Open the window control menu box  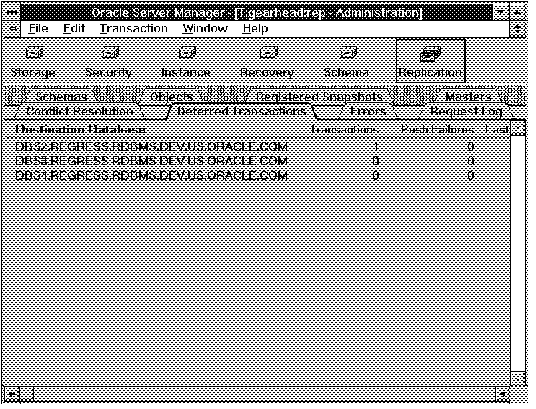click(x=11, y=12)
